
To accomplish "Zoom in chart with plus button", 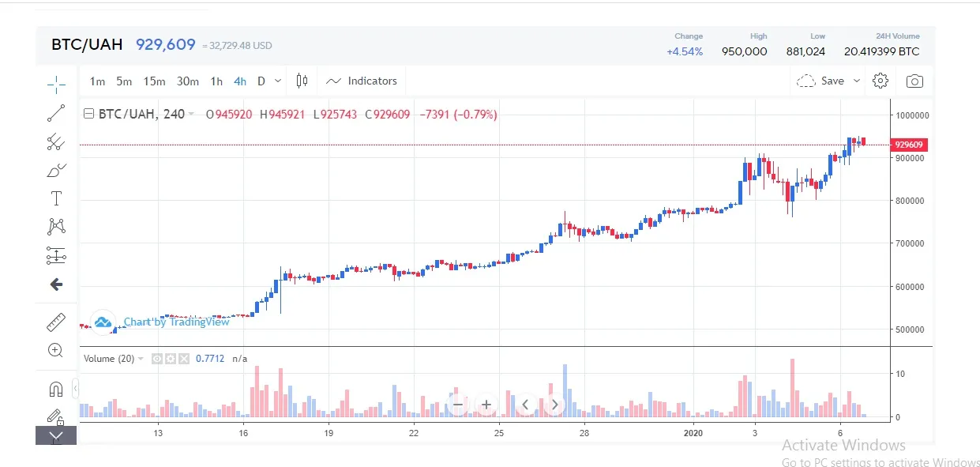I will pyautogui.click(x=486, y=405).
